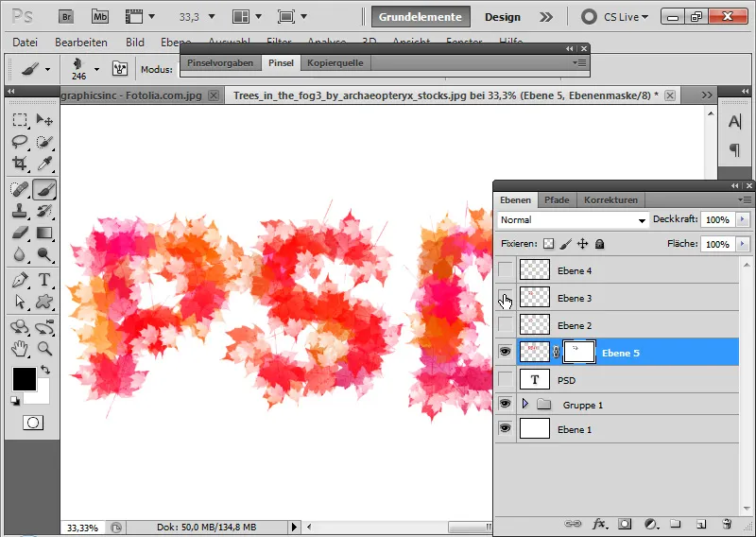Switch to the Kopierquelle tab

pos(335,62)
